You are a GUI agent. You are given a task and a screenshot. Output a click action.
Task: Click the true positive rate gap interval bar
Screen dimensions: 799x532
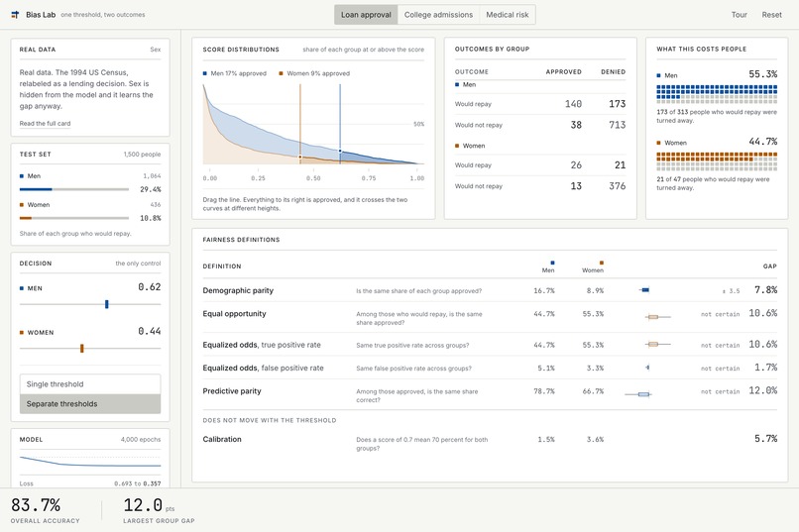(x=657, y=344)
